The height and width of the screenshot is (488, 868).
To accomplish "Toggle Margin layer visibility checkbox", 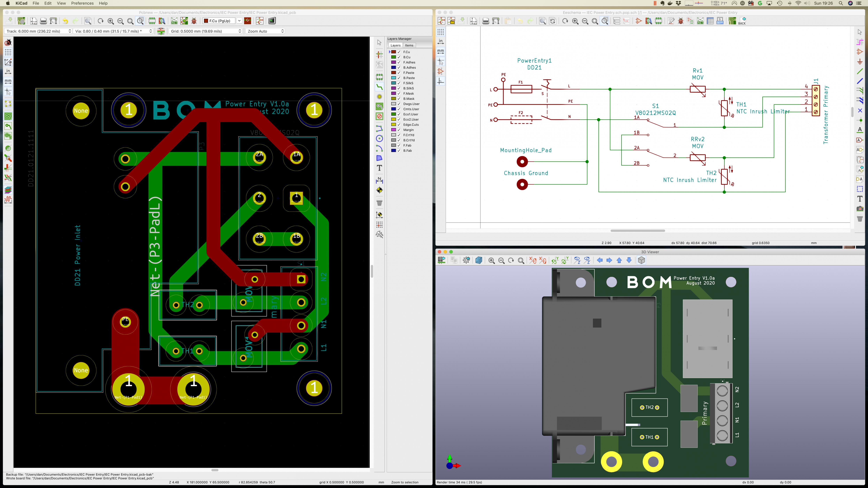I will pyautogui.click(x=399, y=130).
